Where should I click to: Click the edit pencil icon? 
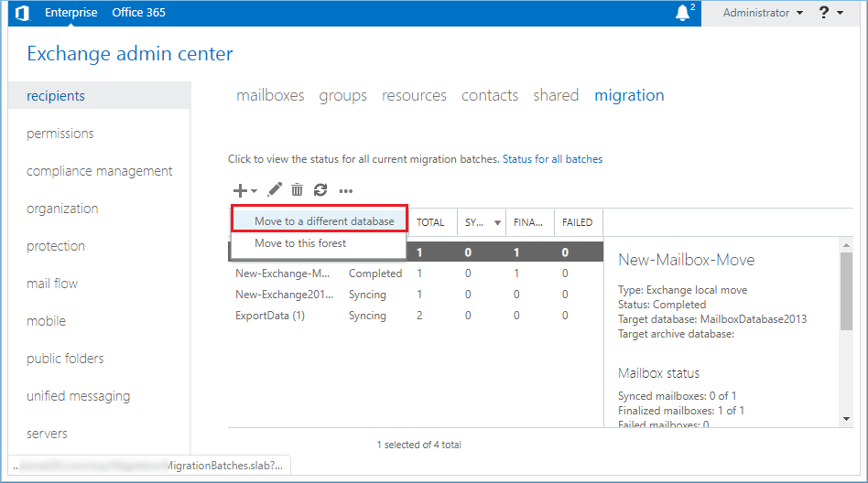point(275,189)
